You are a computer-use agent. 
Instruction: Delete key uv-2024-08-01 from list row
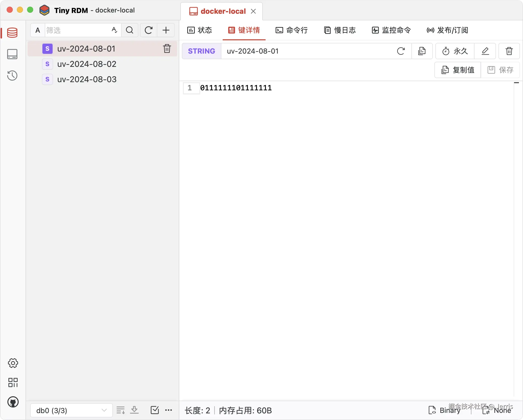pos(167,48)
